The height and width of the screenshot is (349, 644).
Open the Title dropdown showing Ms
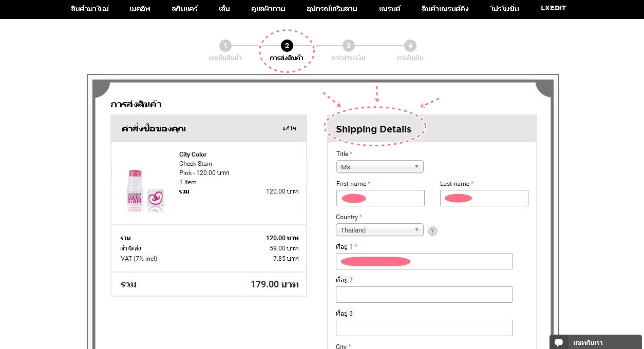click(x=380, y=167)
